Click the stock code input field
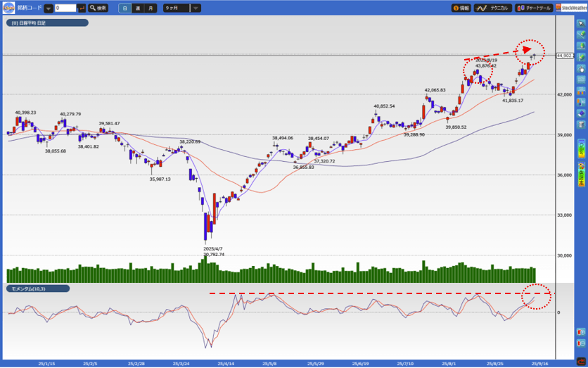588x368 pixels. click(x=65, y=8)
